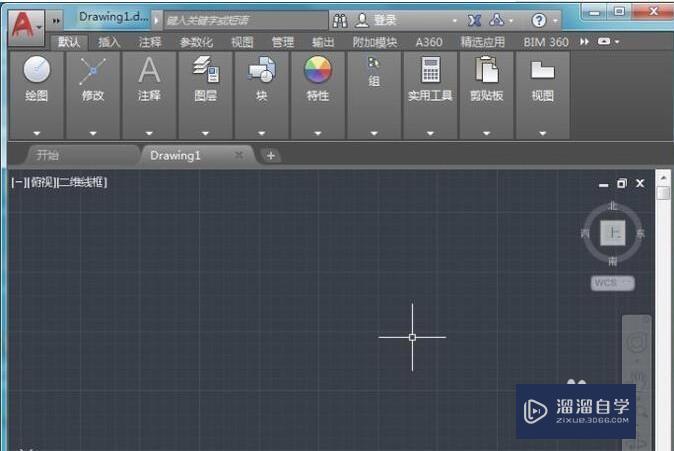Open the A360 ribbon tab
674x451 pixels.
(x=429, y=42)
